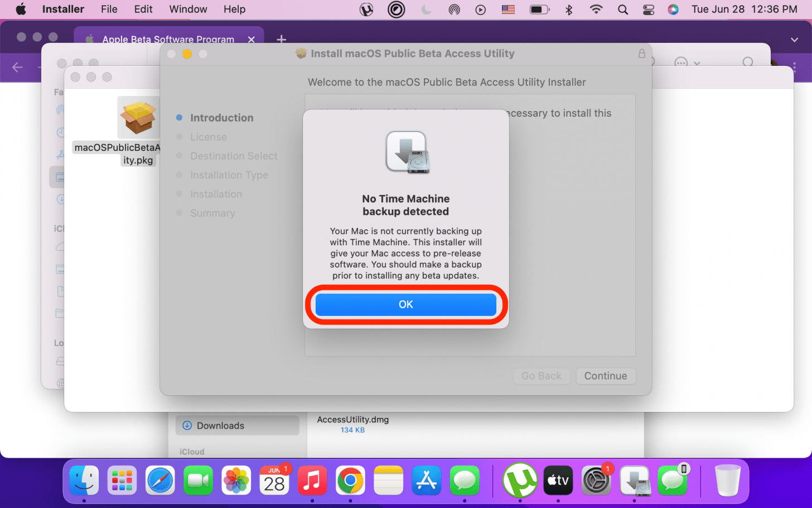
Task: Click the lock icon on the installer title bar
Action: click(641, 53)
